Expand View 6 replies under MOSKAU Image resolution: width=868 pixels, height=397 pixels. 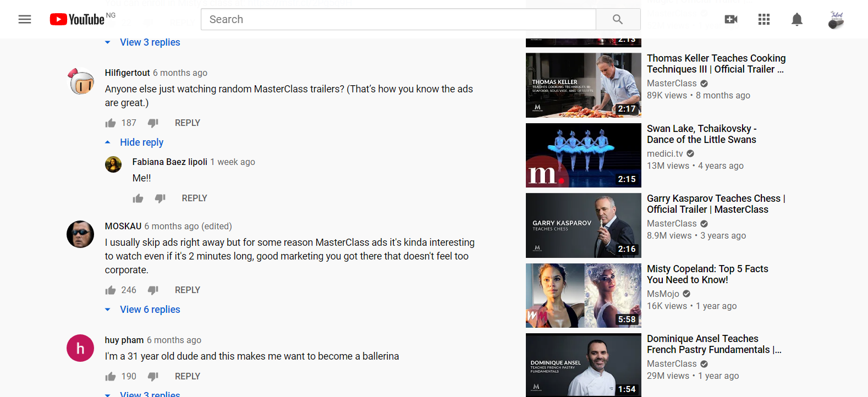click(143, 310)
